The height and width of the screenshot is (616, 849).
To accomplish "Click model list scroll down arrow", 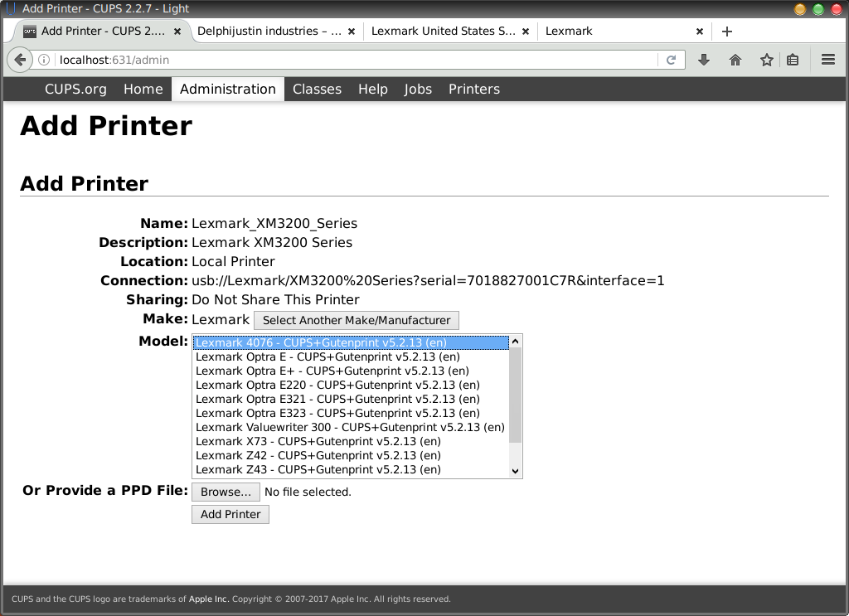I will (516, 471).
